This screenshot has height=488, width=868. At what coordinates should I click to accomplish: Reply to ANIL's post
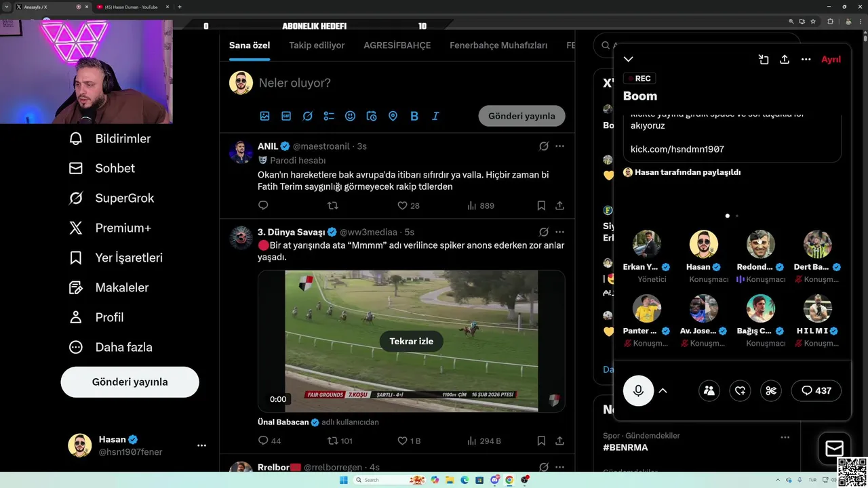point(264,205)
